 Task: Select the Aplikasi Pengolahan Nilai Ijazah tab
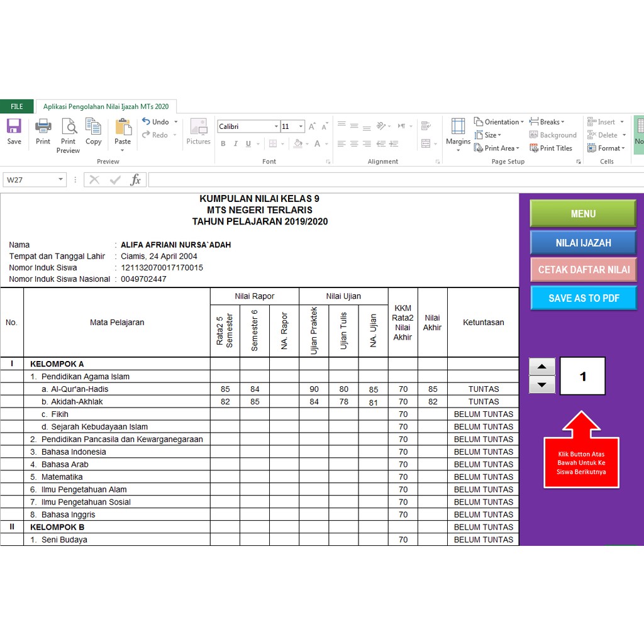pos(106,107)
